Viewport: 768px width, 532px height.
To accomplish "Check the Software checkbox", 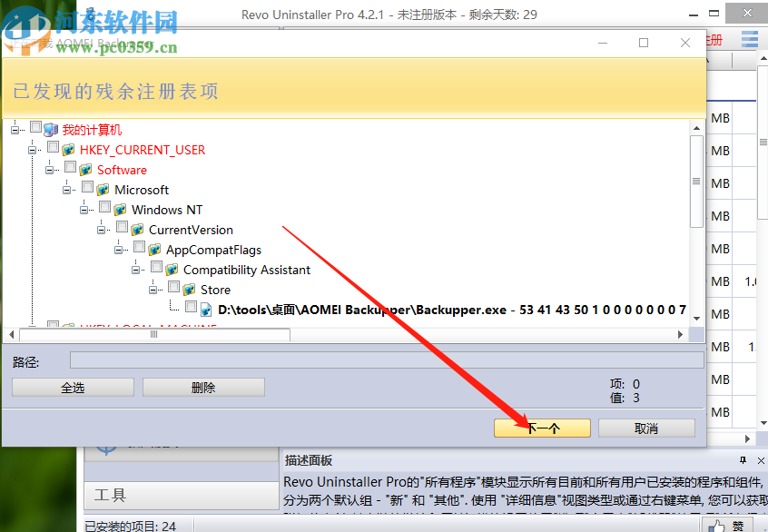I will click(70, 167).
